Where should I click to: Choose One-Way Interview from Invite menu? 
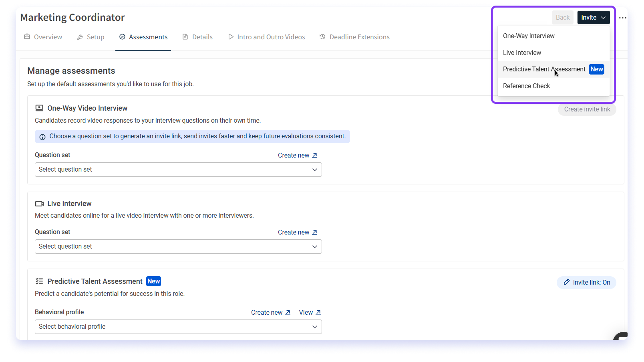click(553, 36)
